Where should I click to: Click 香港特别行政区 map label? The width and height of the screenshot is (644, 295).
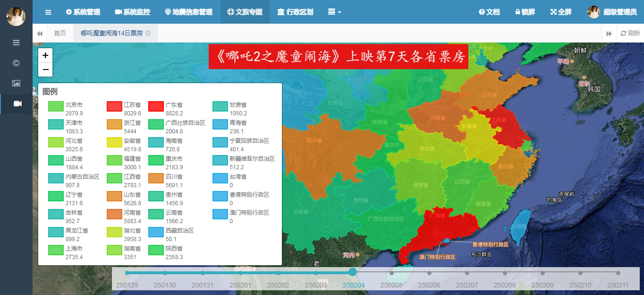491,244
